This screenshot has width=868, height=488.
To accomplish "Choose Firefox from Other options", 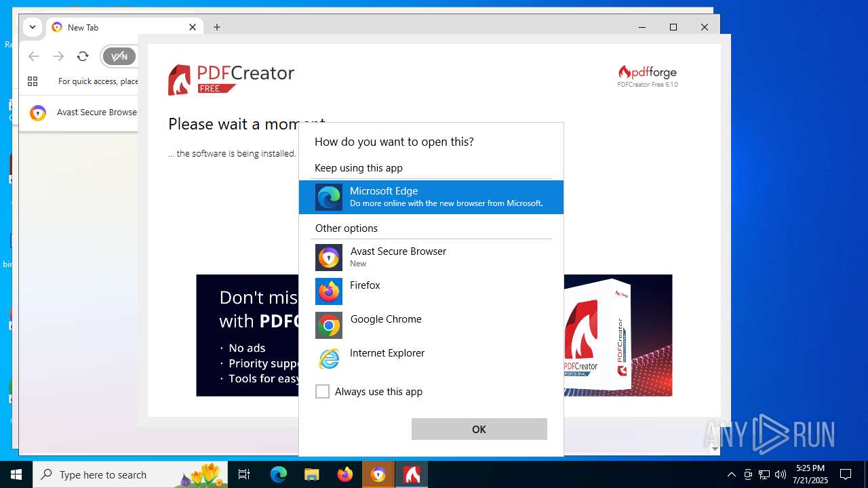I will [431, 291].
